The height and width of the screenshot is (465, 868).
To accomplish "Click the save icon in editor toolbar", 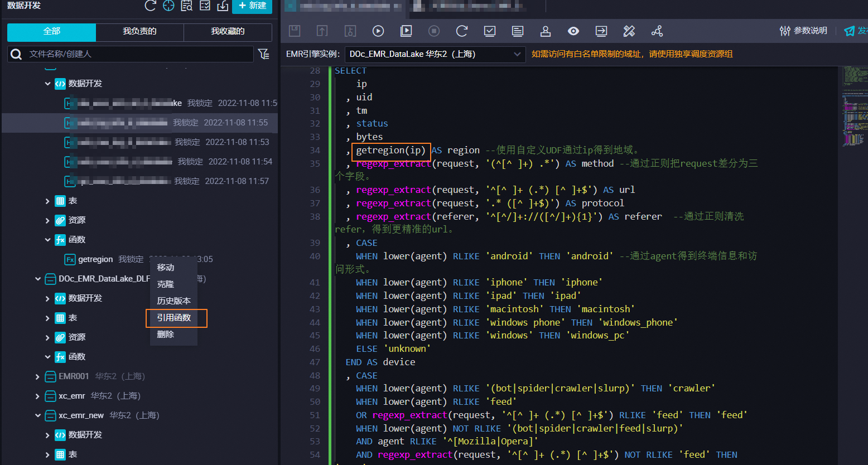I will (295, 31).
